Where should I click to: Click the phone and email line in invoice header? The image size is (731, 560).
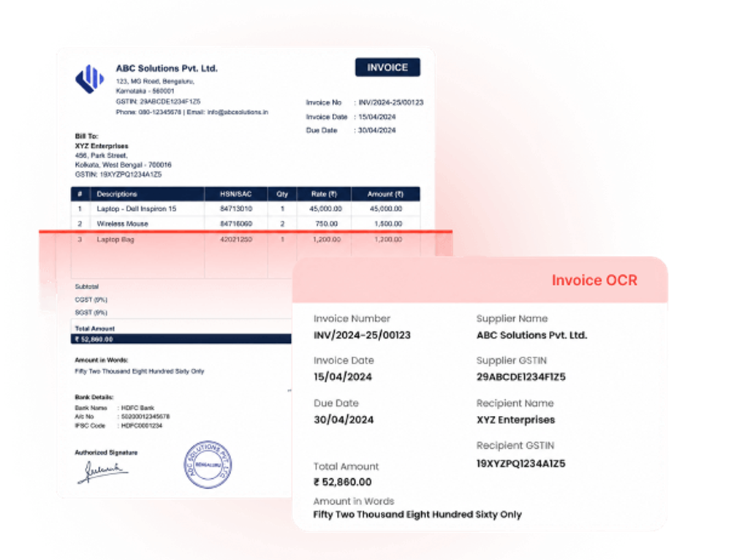pyautogui.click(x=192, y=112)
